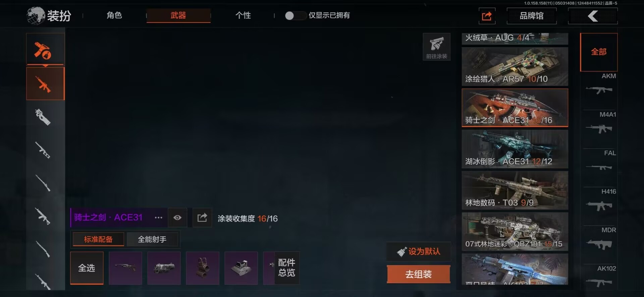Select the 湖冰倒影 ACE31 skin thumbnail

515,149
